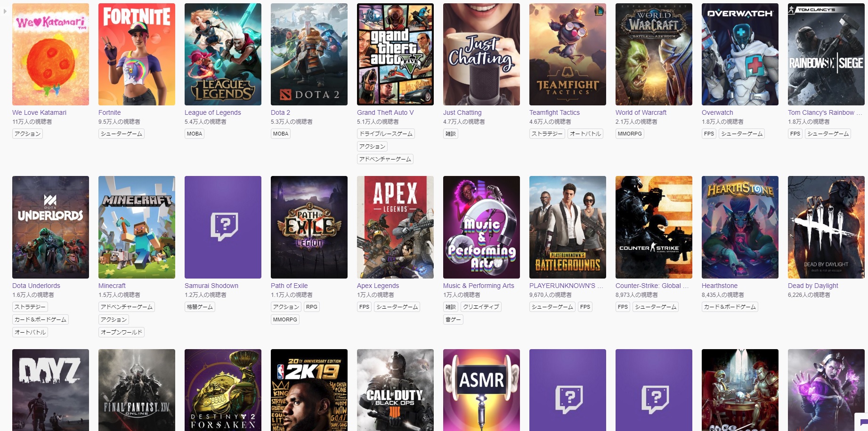Click the カード&ボードゲーム tag under Dota Underlords
The height and width of the screenshot is (431, 868).
41,319
